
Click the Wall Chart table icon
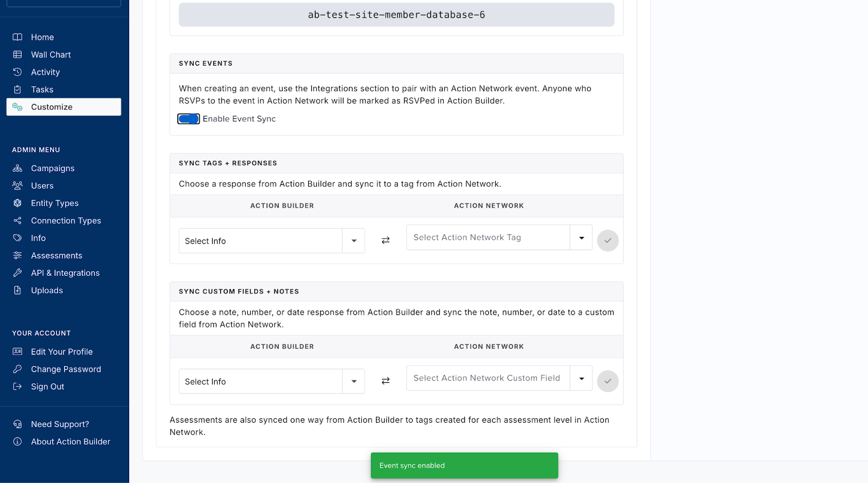coord(17,54)
